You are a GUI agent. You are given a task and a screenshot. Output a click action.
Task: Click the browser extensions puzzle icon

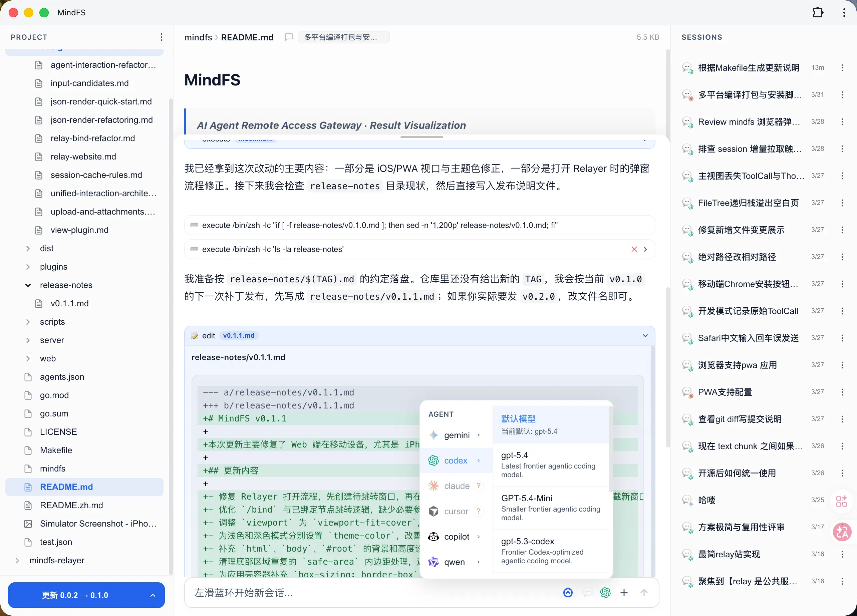(818, 12)
